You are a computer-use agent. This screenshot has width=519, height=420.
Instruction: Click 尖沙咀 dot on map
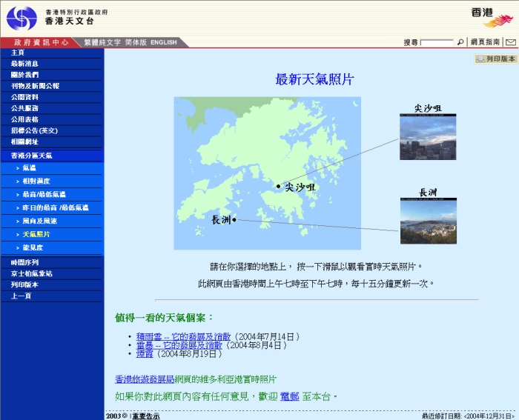tap(278, 187)
